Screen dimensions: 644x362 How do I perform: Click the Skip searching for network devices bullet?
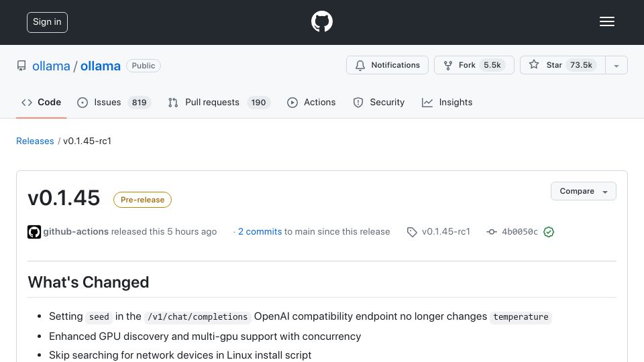tap(180, 355)
